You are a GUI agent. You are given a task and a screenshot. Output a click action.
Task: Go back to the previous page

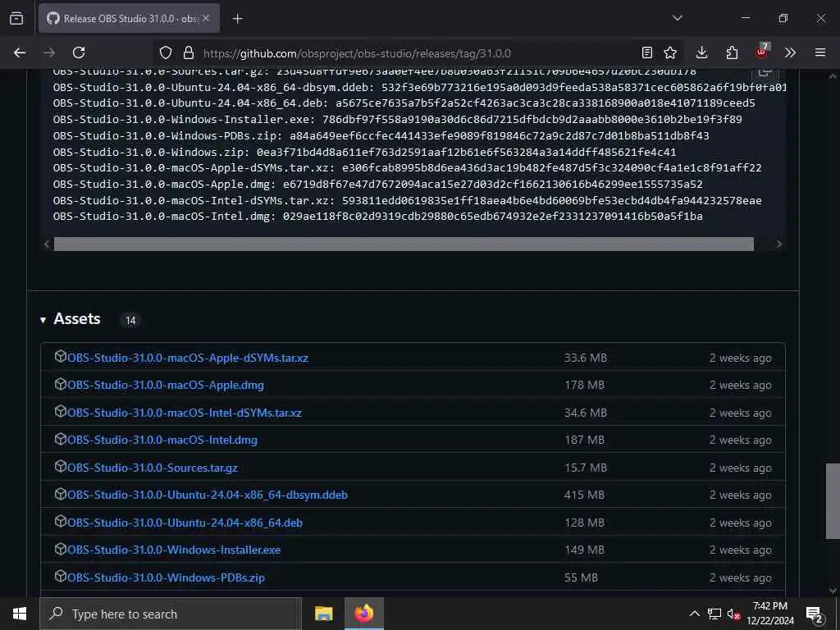[x=20, y=52]
